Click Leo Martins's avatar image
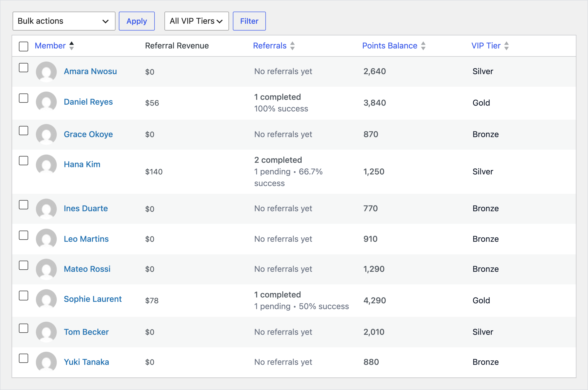 point(46,239)
